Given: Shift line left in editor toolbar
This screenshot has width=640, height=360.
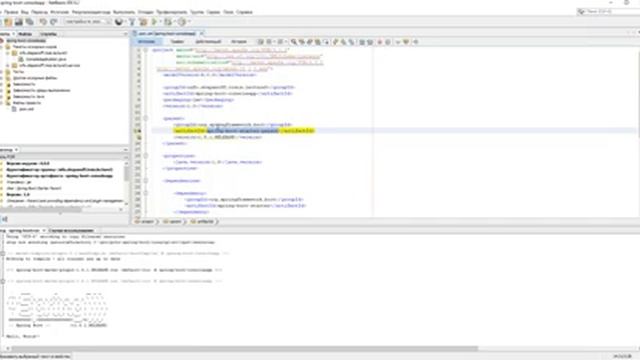Looking at the screenshot, I should click(x=362, y=42).
